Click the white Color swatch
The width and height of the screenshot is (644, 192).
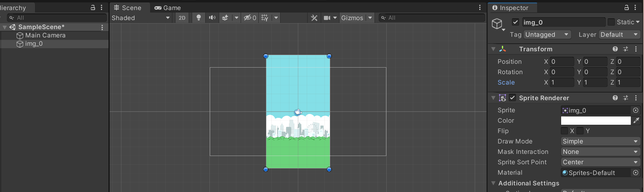pos(596,120)
